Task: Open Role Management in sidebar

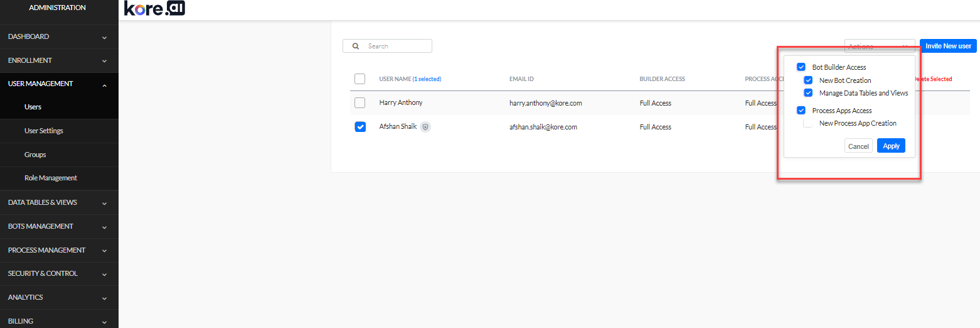Action: (51, 178)
